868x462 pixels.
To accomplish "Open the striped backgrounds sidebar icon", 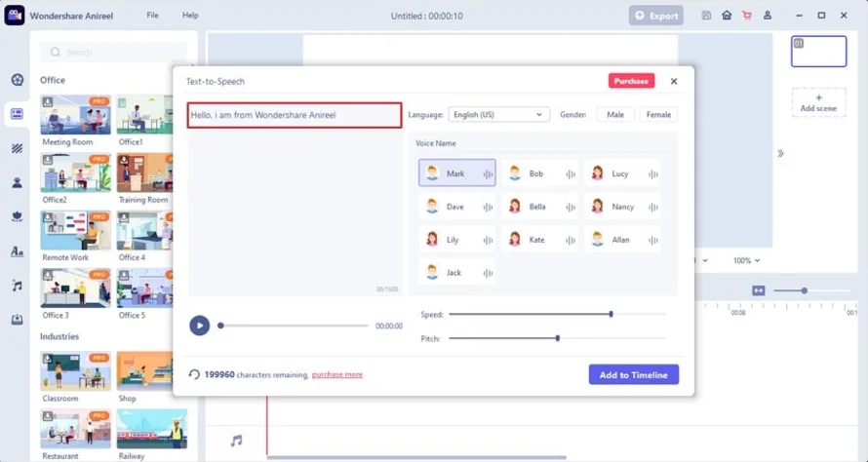I will [18, 148].
